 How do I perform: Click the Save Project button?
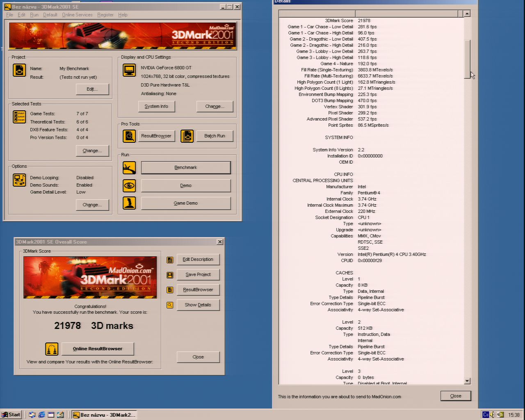pyautogui.click(x=198, y=275)
